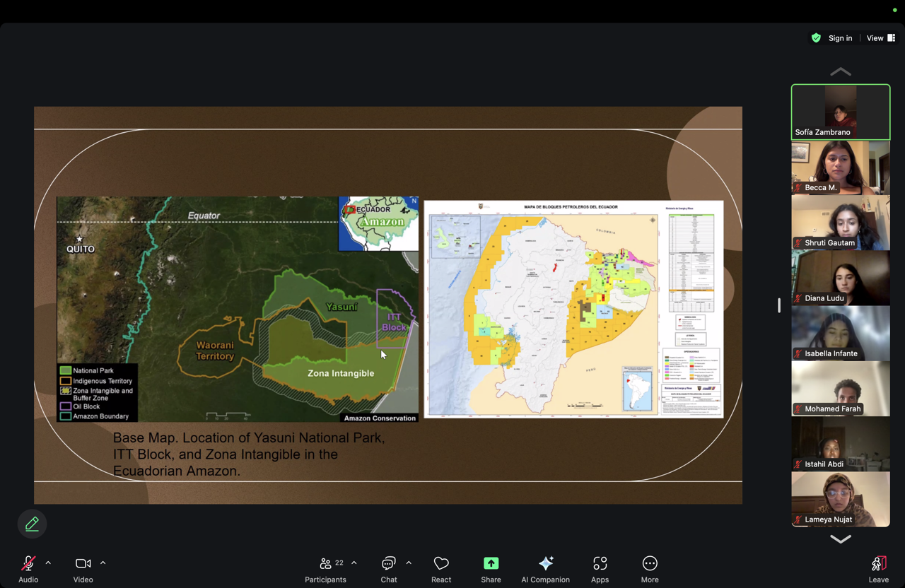Open the annotation pencil tool
Viewport: 905px width, 588px height.
coord(32,524)
